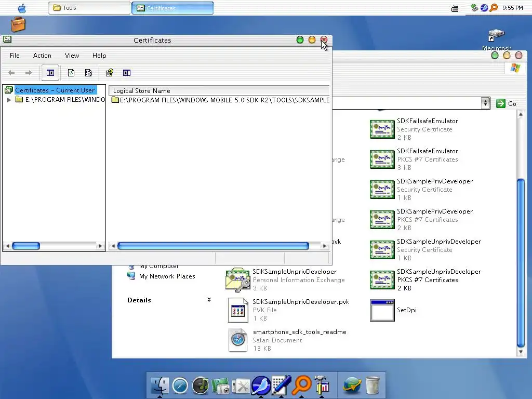Click Tools window scrollbar up arrow
Image resolution: width=532 pixels, height=399 pixels.
[x=521, y=115]
